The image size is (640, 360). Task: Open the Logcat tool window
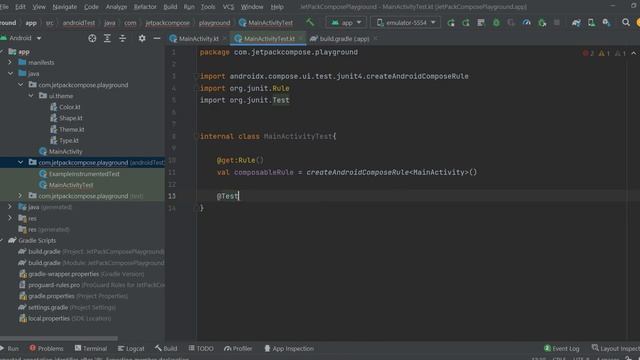(x=131, y=348)
